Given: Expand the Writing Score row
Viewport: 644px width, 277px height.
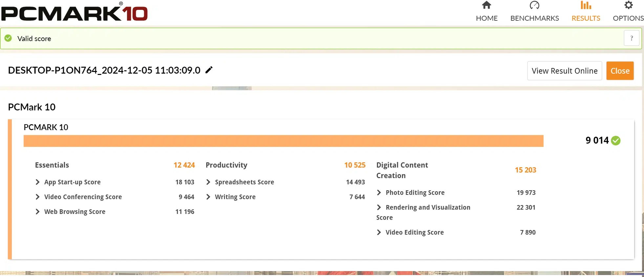Looking at the screenshot, I should pos(208,197).
